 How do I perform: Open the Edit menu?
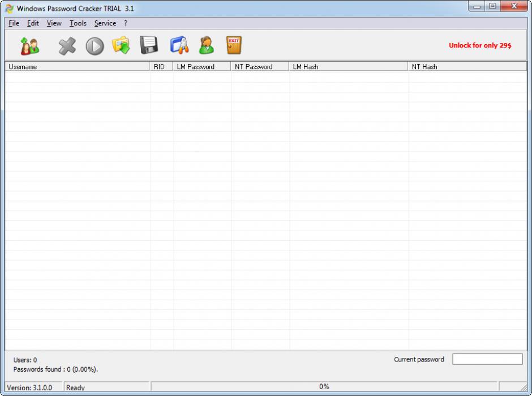[x=33, y=23]
